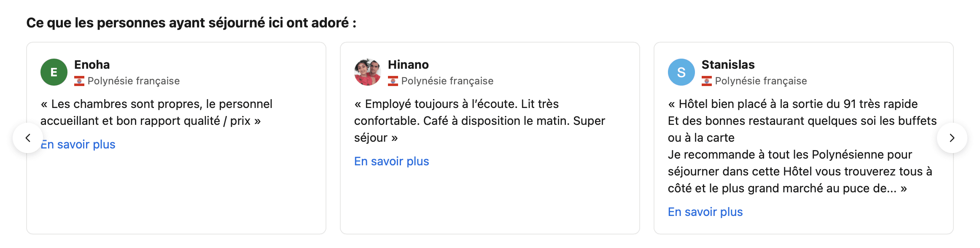Click the next reviews arrow button

point(952,138)
